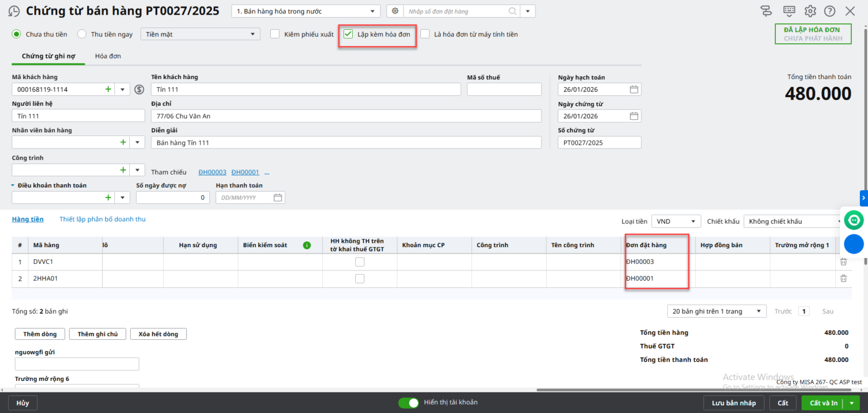Open calendar for Ngày hạch toán
The width and height of the screenshot is (868, 413).
(634, 89)
